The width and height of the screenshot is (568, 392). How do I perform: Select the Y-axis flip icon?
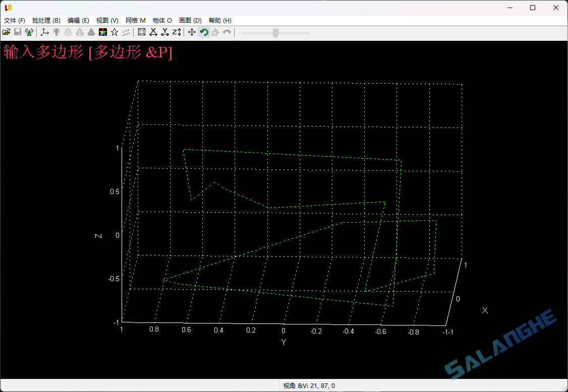(x=164, y=32)
